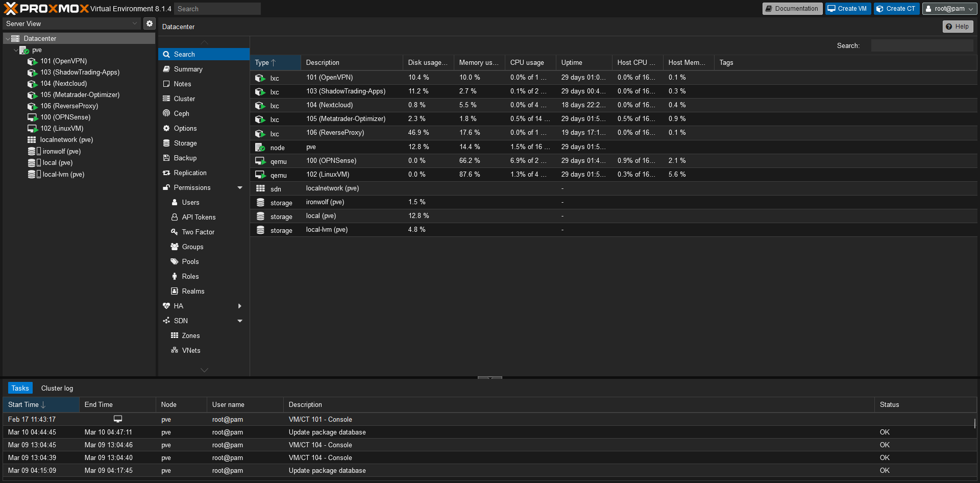
Task: Click the localnetwork grid icon in tree
Action: coord(32,140)
